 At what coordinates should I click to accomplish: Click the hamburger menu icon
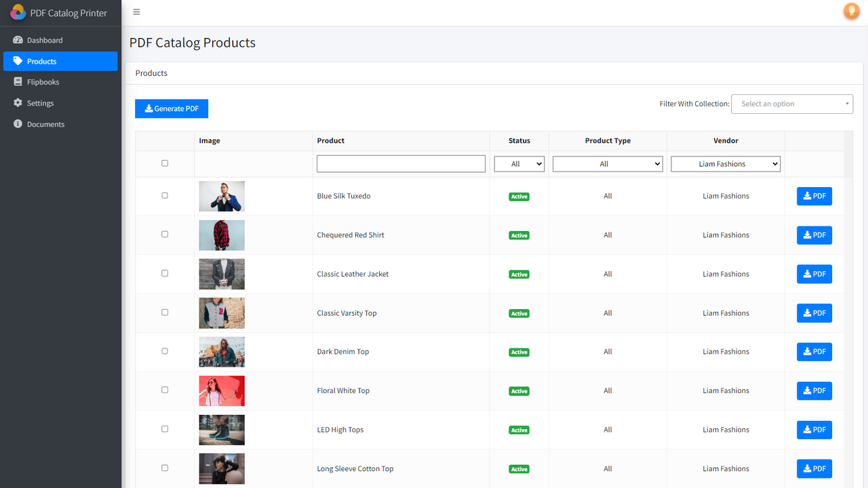click(136, 12)
